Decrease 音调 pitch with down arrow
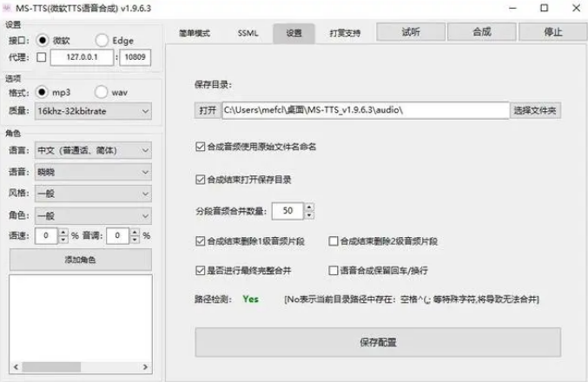Image resolution: width=588 pixels, height=382 pixels. point(135,240)
